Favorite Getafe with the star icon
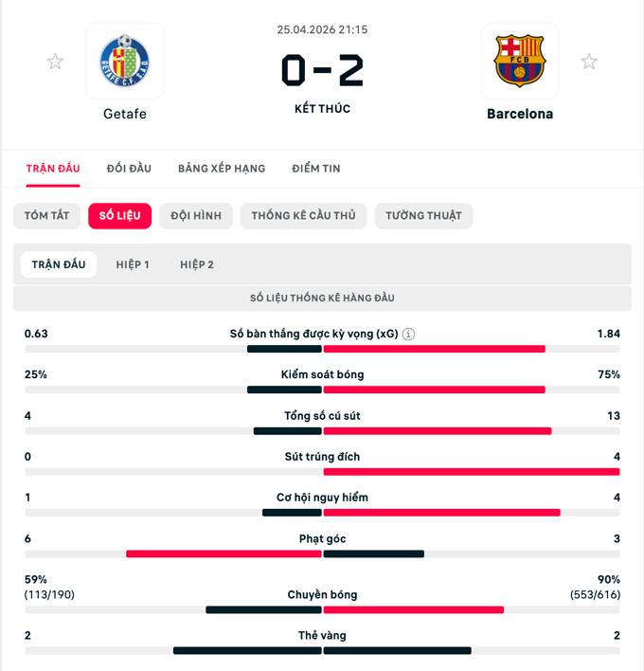Viewport: 644px width, 671px height. [x=55, y=62]
